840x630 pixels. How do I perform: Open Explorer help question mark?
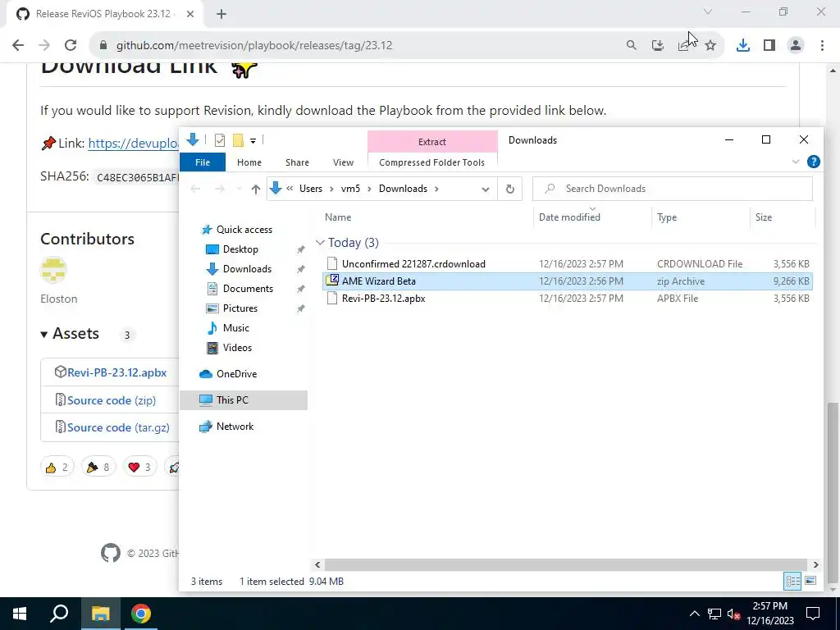coord(813,162)
